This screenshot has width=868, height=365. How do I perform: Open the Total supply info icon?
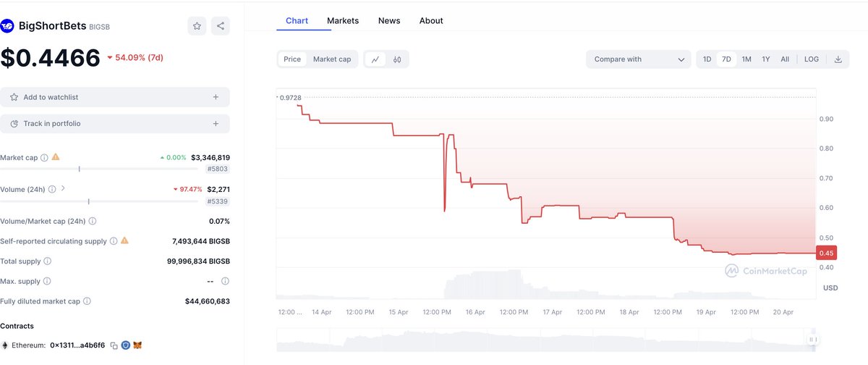tap(48, 261)
